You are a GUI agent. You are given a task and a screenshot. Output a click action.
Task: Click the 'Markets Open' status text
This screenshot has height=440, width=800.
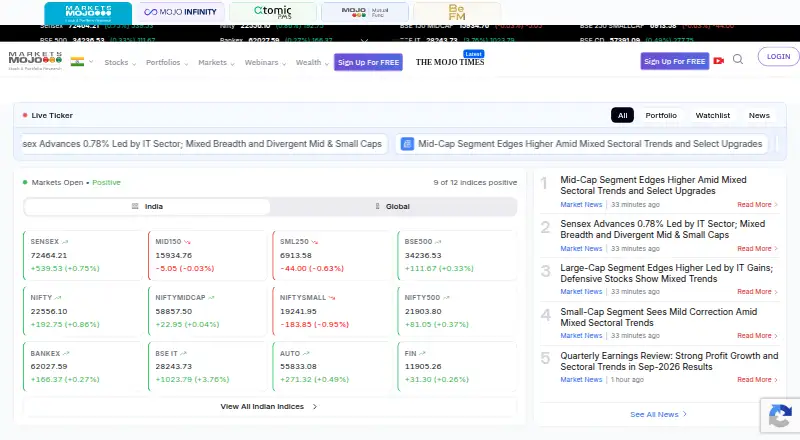57,182
